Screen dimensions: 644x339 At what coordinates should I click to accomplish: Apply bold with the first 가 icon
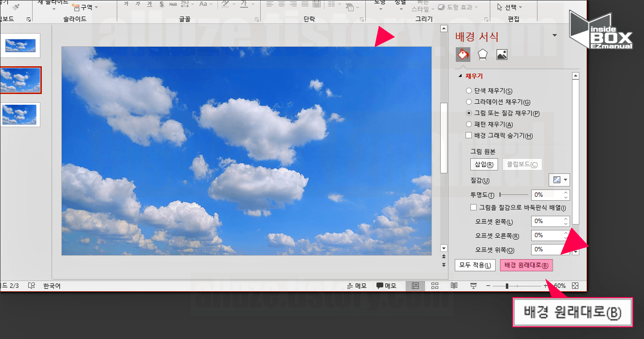pos(126,4)
